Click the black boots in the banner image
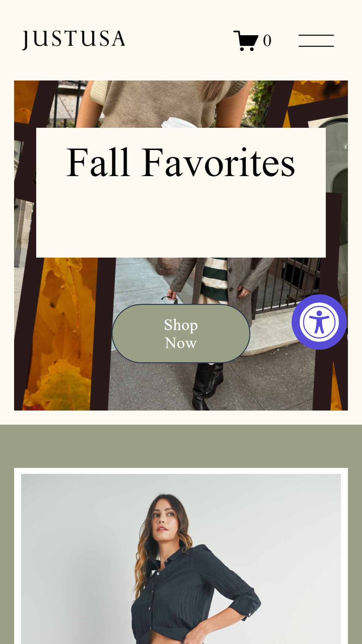The width and height of the screenshot is (362, 644). (206, 386)
